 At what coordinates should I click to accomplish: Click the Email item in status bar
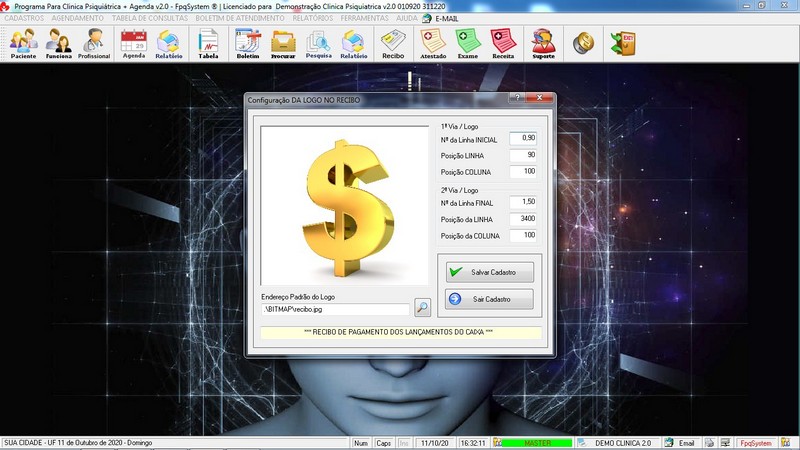[681, 443]
